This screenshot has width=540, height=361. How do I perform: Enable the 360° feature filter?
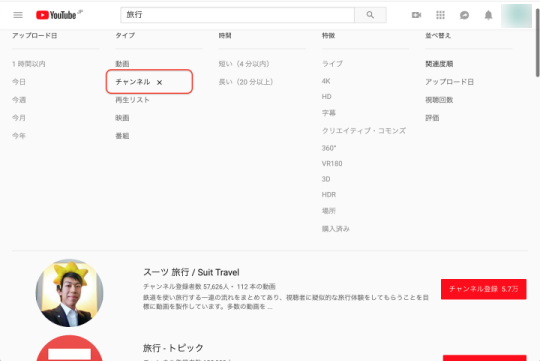[x=329, y=148]
